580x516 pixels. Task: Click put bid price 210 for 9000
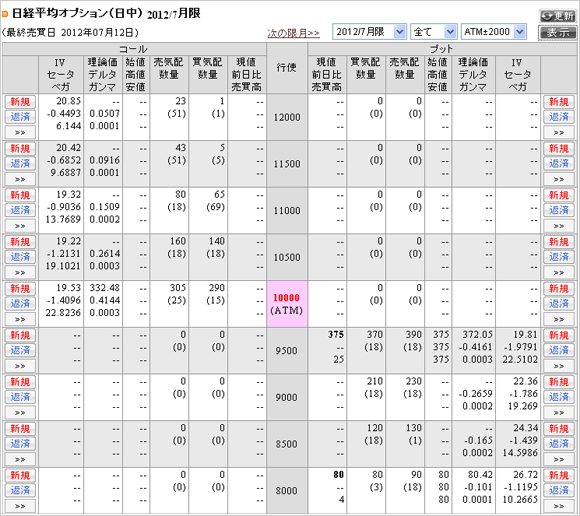[374, 381]
